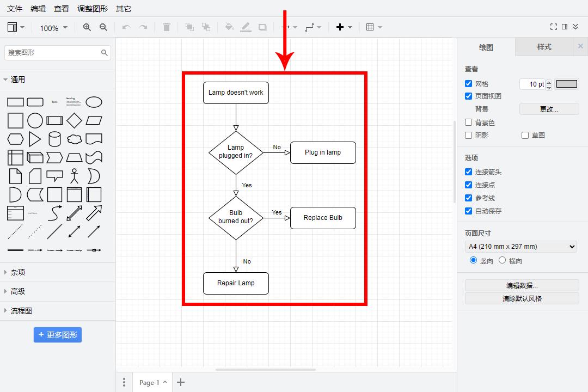Click the 编辑数据 button
This screenshot has width=588, height=392.
tap(522, 285)
